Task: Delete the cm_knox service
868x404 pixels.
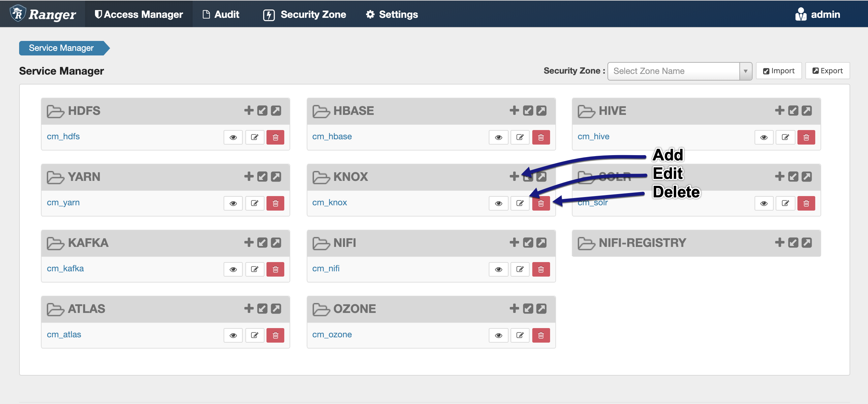Action: coord(541,203)
